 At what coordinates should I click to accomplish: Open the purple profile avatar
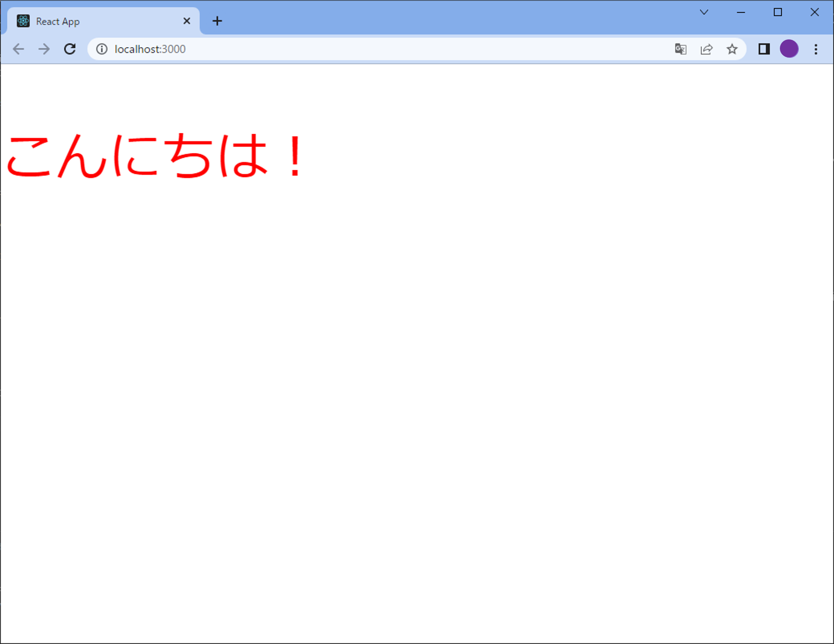(789, 49)
